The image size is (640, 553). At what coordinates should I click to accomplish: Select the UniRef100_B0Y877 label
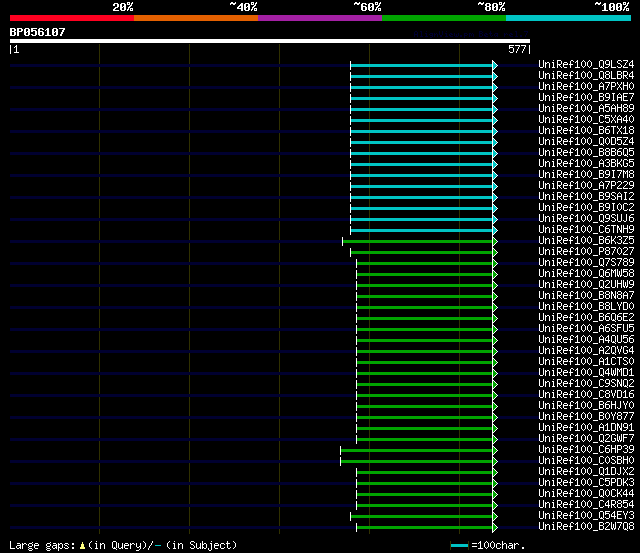click(x=586, y=417)
